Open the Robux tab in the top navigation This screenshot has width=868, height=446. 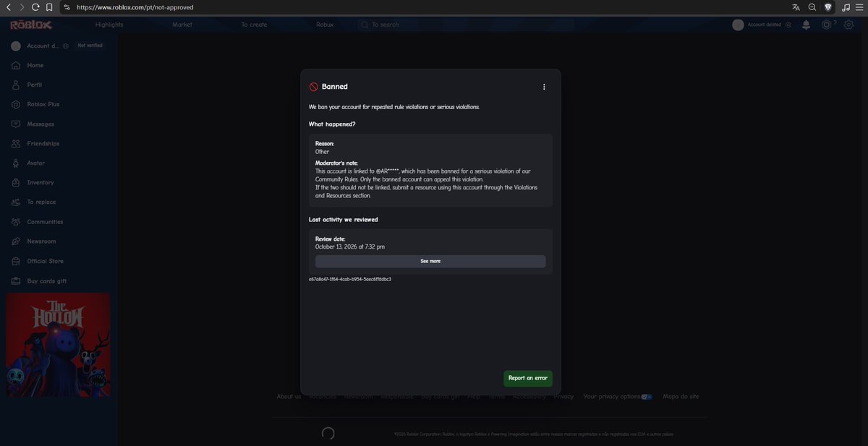click(x=325, y=25)
